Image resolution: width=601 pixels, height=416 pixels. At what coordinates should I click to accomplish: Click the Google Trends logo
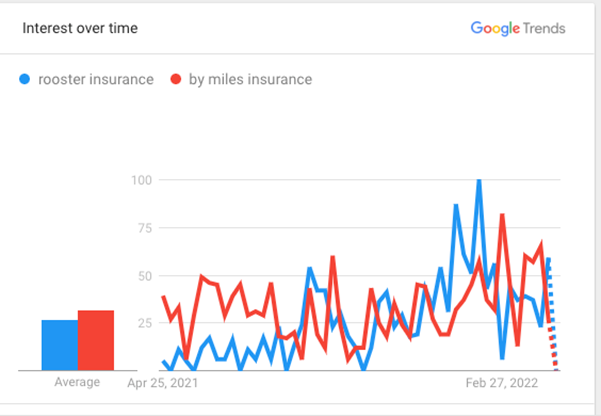tap(517, 28)
